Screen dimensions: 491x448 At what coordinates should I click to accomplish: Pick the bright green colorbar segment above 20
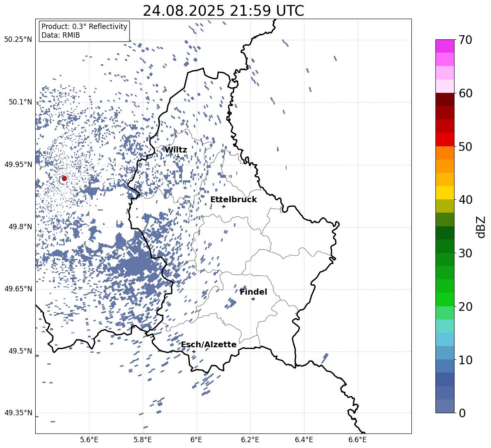point(445,299)
